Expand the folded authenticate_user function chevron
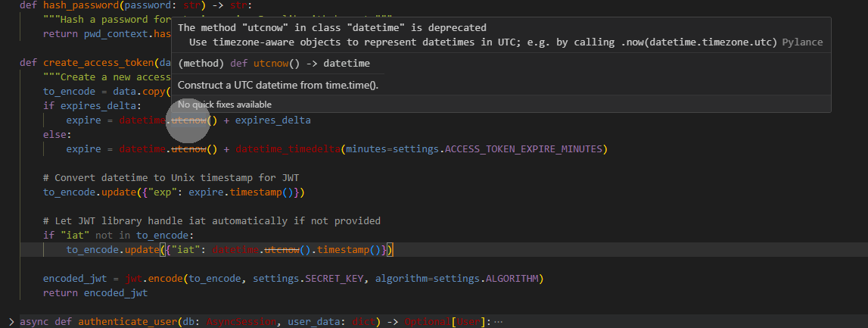 (x=10, y=321)
